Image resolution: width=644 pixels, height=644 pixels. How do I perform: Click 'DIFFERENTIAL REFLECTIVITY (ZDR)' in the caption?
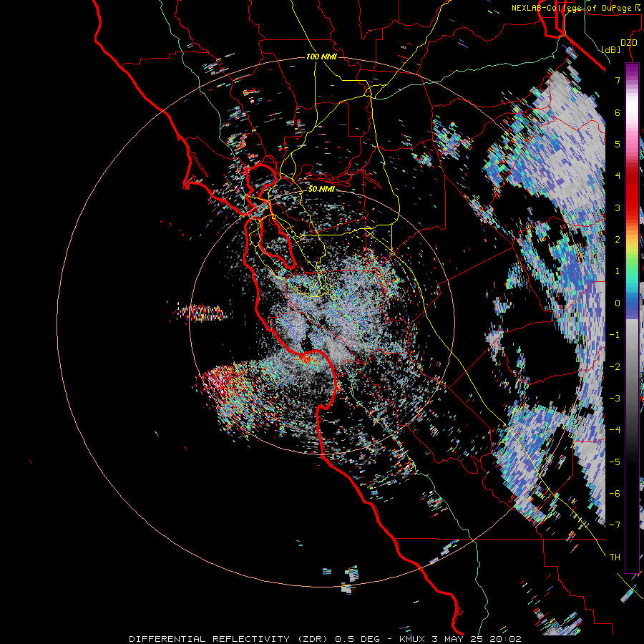229,639
